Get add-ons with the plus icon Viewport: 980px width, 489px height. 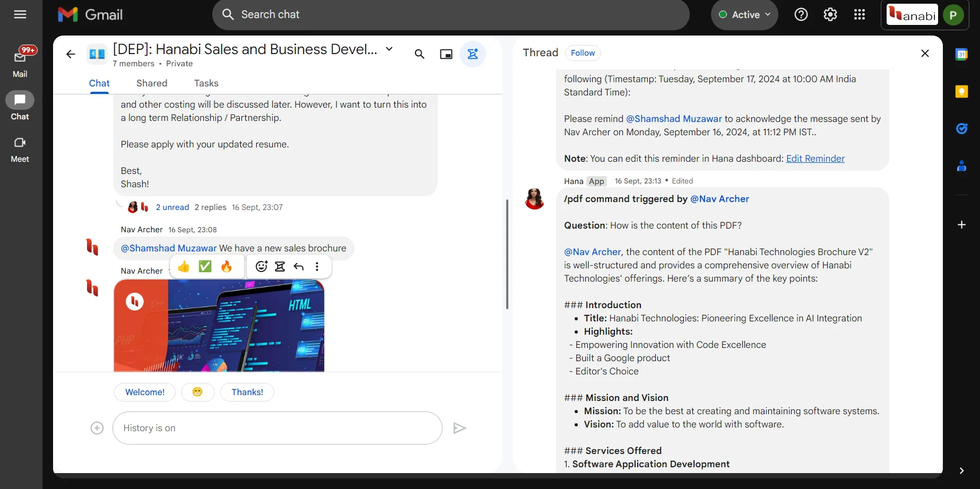[x=961, y=225]
